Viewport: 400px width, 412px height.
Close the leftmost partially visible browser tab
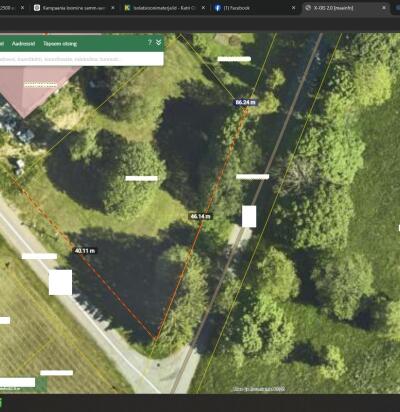[x=22, y=8]
